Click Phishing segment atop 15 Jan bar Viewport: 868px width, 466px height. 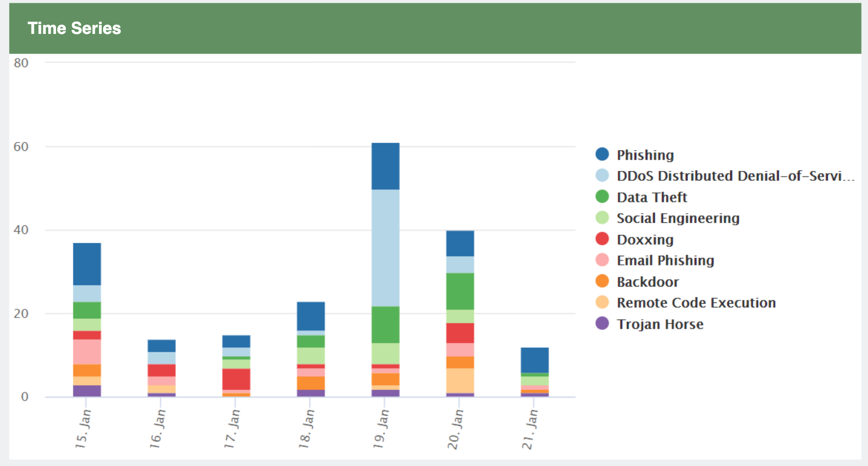coord(87,264)
